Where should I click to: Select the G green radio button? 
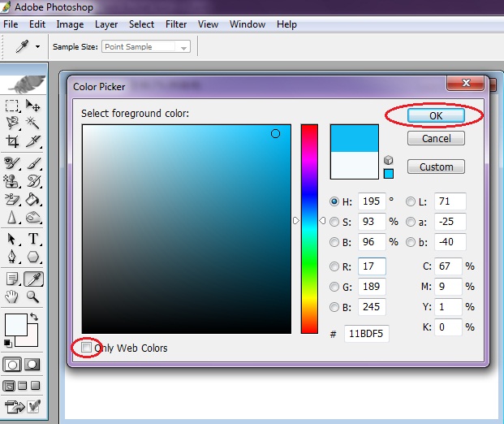pos(334,287)
